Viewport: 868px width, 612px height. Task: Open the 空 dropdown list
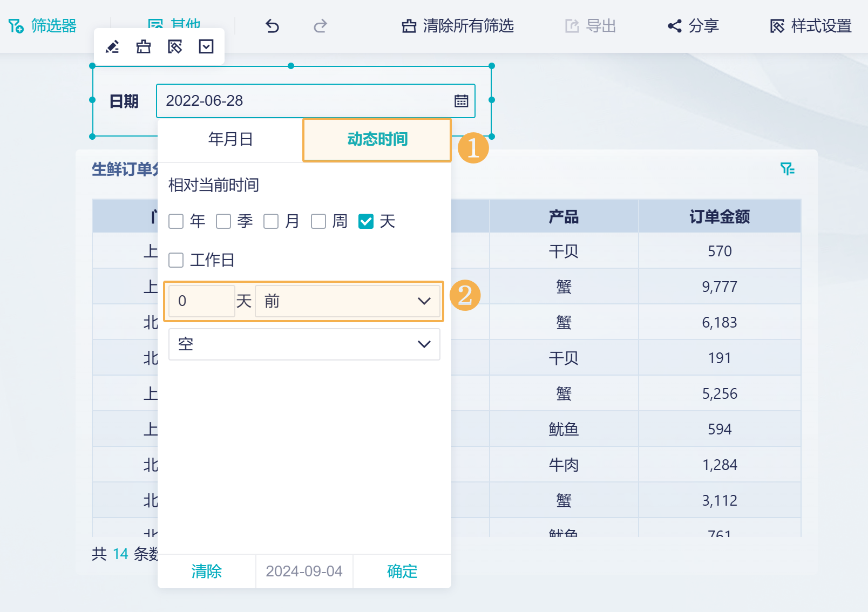click(304, 344)
